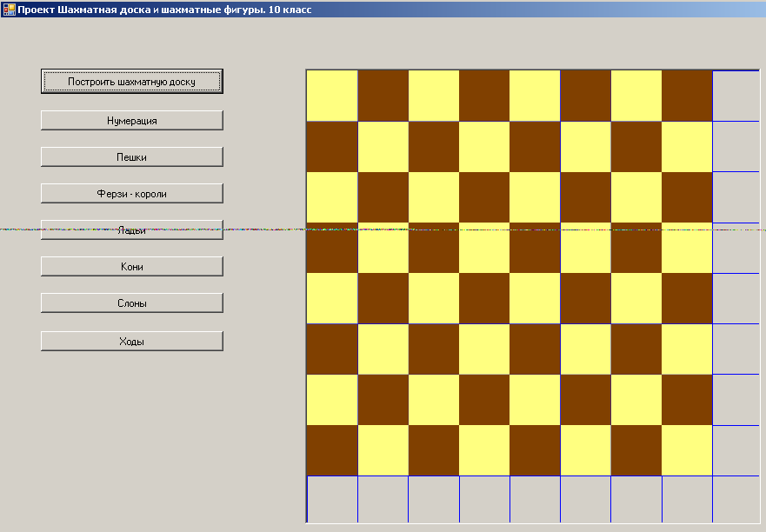Click the top-left yellow square of the chessboard

332,96
